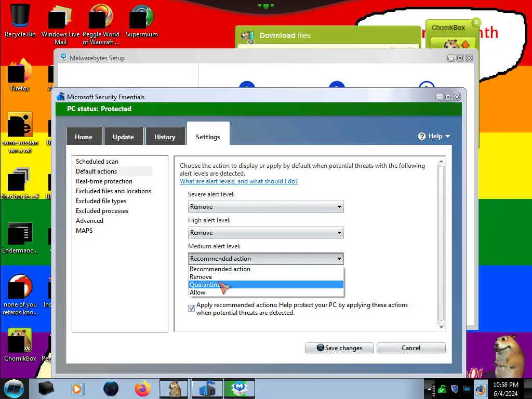Click the Save changes button

click(x=339, y=348)
